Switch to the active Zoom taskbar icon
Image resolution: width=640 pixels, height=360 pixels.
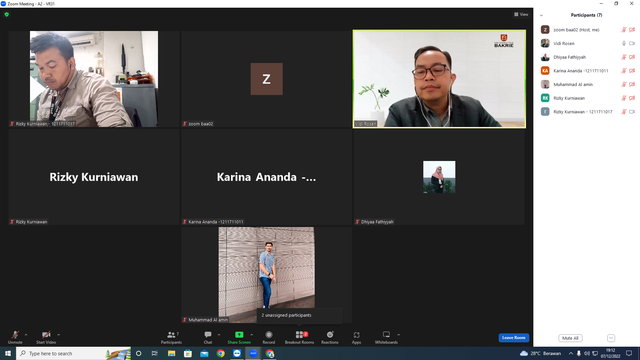[x=253, y=353]
